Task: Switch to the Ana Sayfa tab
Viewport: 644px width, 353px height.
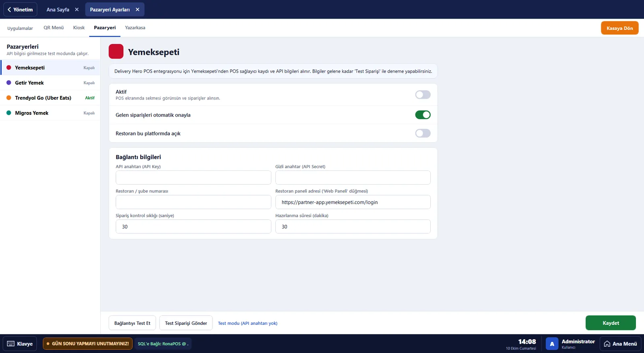Action: (58, 9)
